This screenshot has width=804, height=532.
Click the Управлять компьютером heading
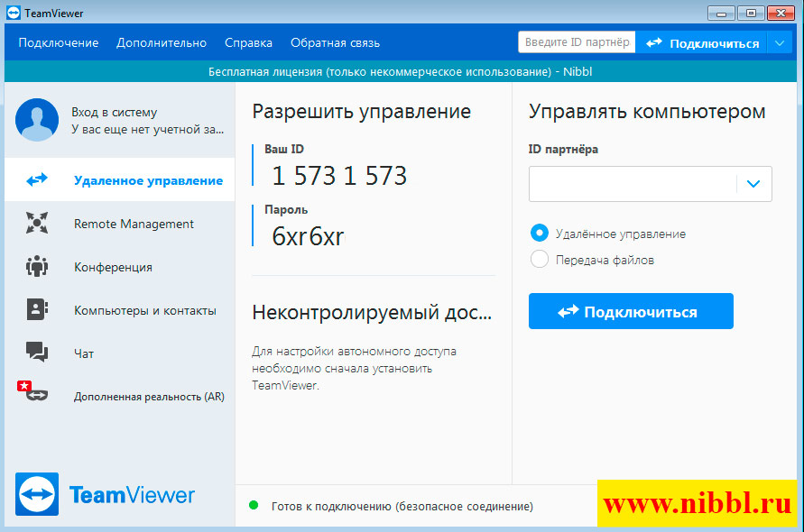tap(647, 112)
